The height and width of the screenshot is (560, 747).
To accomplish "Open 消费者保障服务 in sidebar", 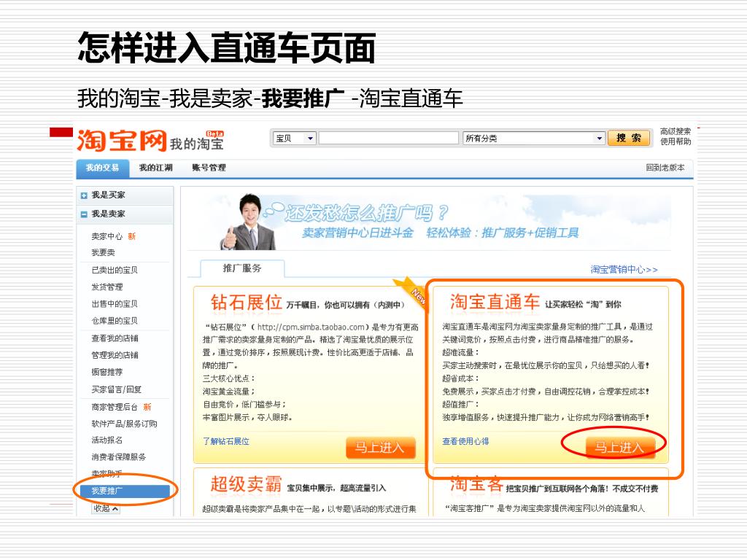I will [x=119, y=457].
